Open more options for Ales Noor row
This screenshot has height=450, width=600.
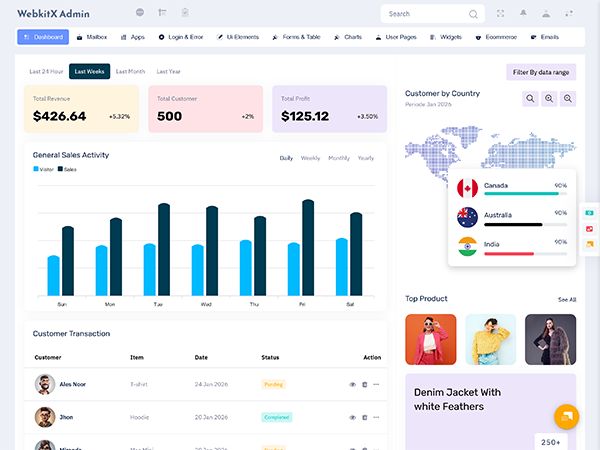coord(376,384)
